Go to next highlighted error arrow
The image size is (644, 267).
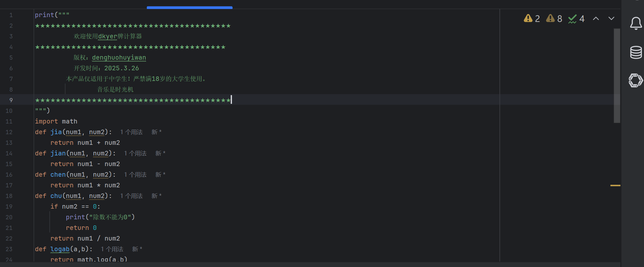point(611,18)
